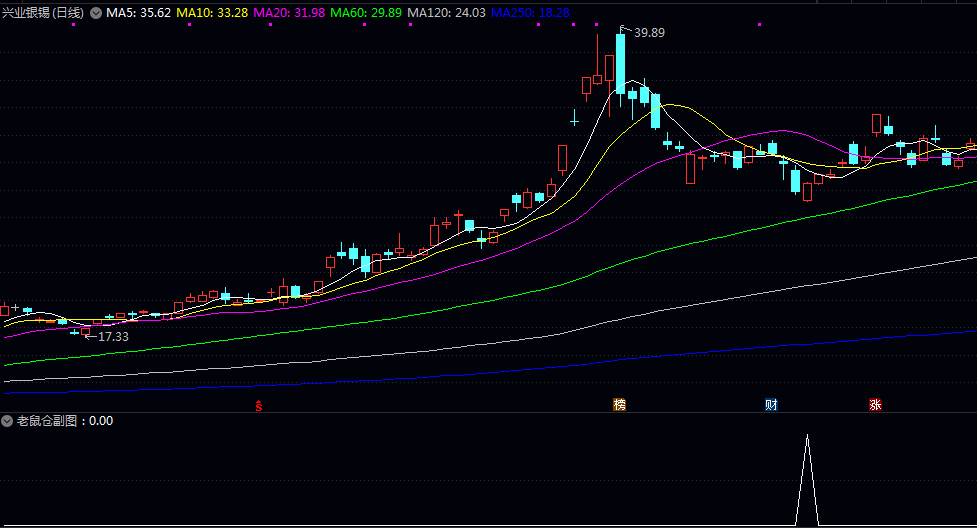Click the 兴业银锡(日线) chart title
This screenshot has height=528, width=977.
42,13
